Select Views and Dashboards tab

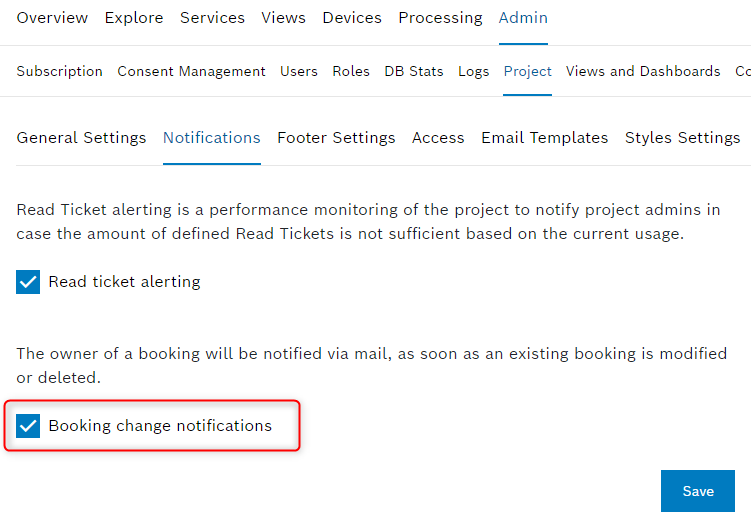(x=643, y=71)
